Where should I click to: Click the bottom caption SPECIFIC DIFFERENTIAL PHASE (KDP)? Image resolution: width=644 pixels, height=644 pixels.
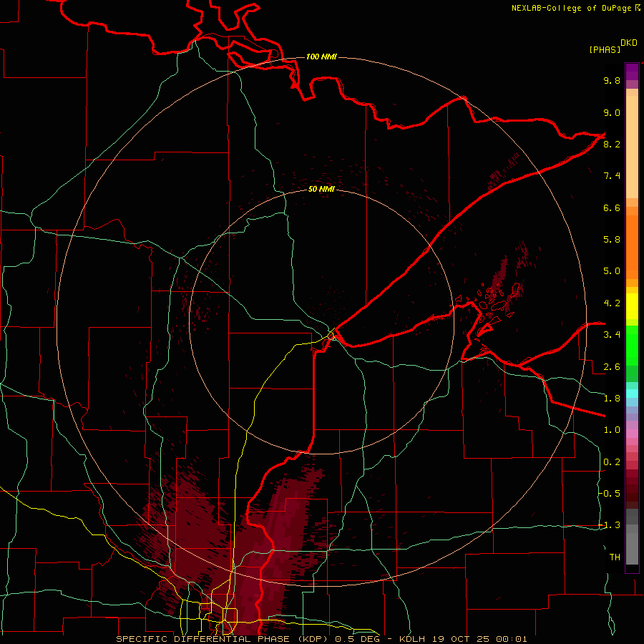point(224,639)
